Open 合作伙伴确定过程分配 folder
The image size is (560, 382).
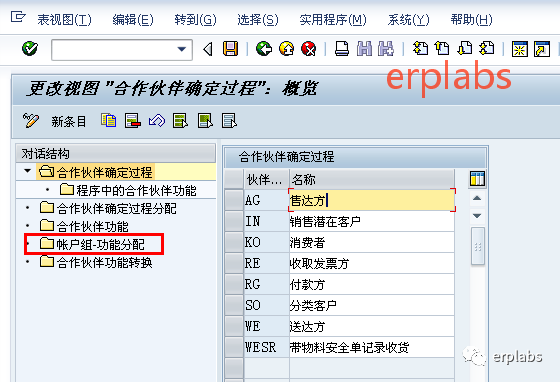(x=108, y=208)
